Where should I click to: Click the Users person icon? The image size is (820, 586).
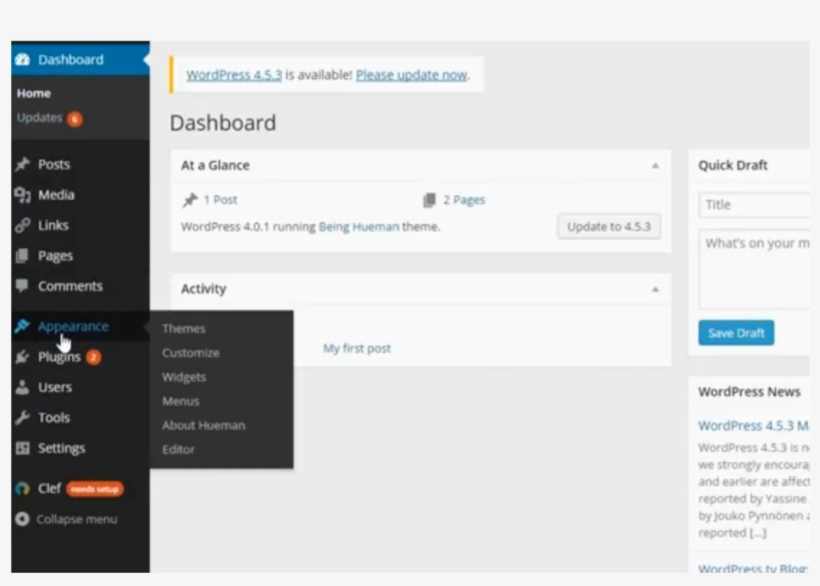pyautogui.click(x=22, y=387)
